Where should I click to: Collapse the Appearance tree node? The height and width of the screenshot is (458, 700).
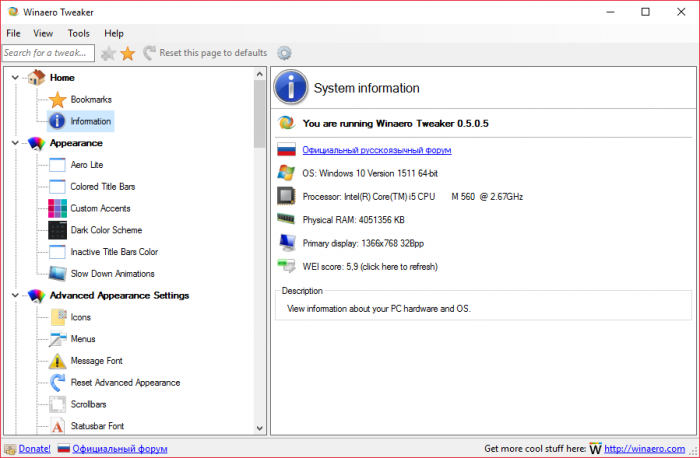(15, 143)
